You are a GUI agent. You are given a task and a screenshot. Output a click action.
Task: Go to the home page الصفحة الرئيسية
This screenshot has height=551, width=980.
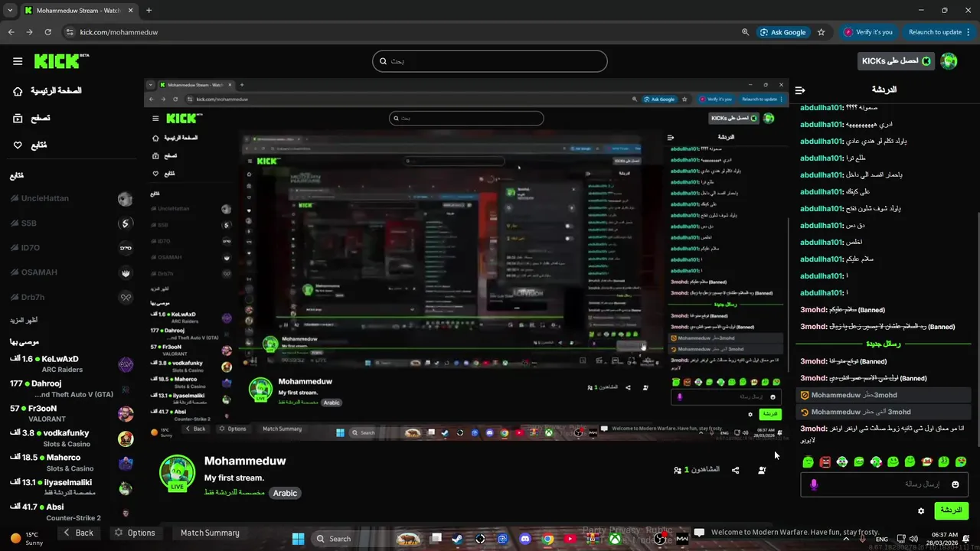pos(47,90)
